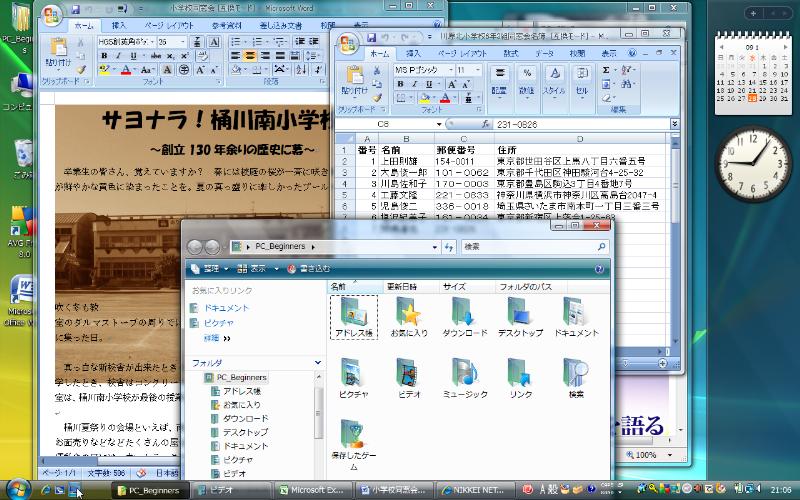Click Word's text highlight color button
Viewport: 800px width, 500px height.
(106, 70)
